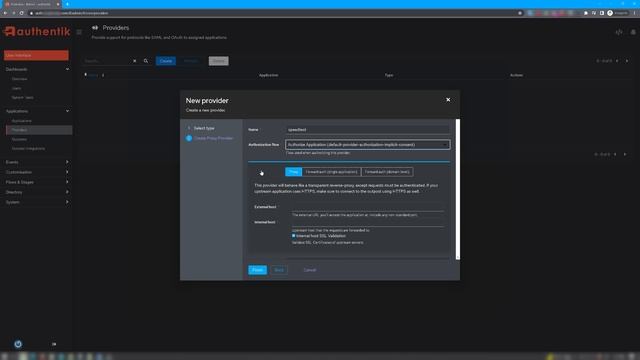Expand the Events sidebar section
640x360 pixels.
click(36, 162)
